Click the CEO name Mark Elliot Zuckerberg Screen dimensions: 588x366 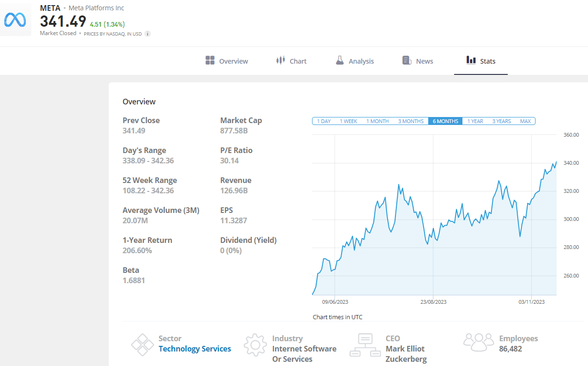[x=406, y=354]
